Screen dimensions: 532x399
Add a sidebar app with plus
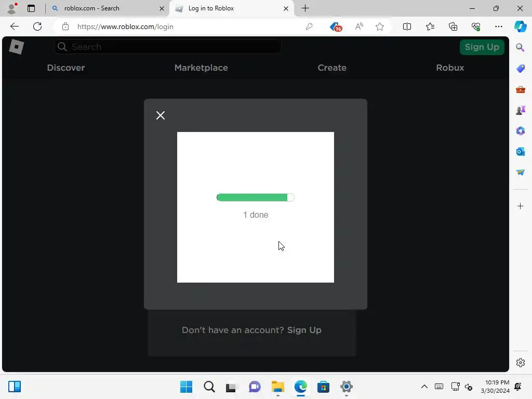[x=520, y=206]
